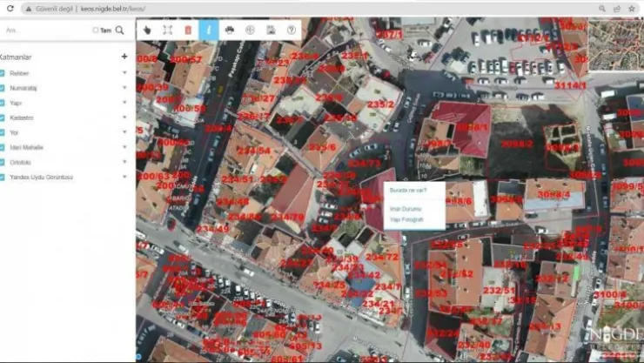
Task: Hide the Yandex Uydu Görüntüsü layer
Action: (x=3, y=177)
